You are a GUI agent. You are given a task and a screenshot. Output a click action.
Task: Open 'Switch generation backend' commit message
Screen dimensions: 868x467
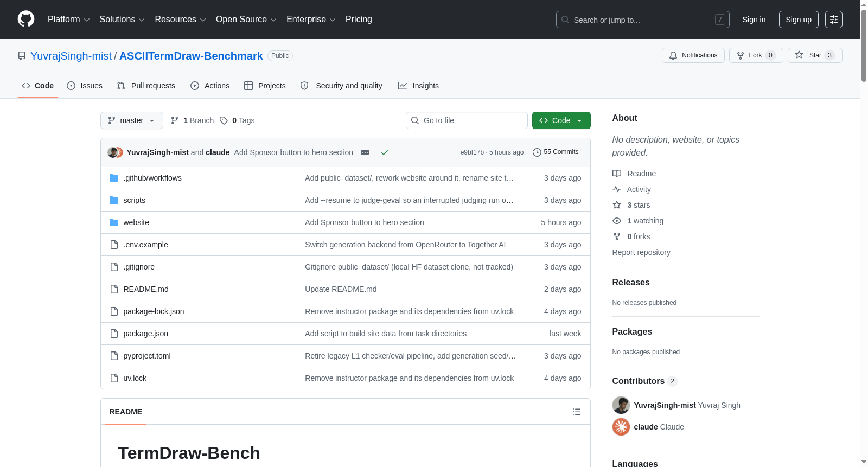click(x=405, y=245)
